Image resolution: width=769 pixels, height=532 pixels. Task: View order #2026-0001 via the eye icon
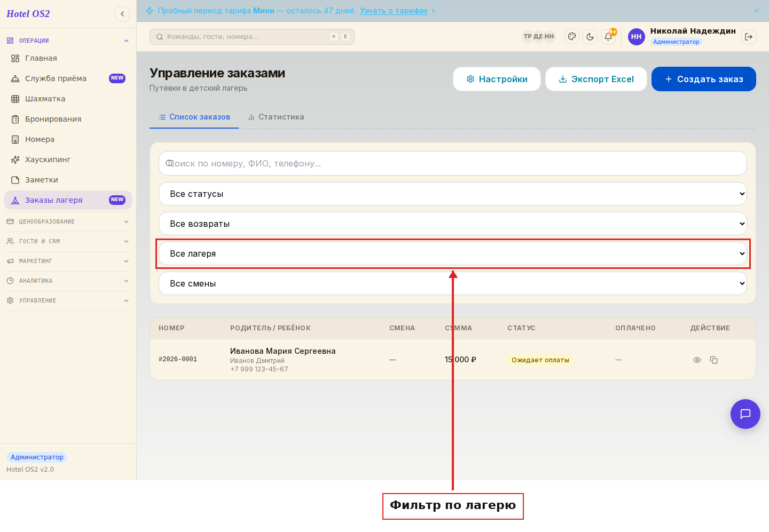[x=697, y=360]
